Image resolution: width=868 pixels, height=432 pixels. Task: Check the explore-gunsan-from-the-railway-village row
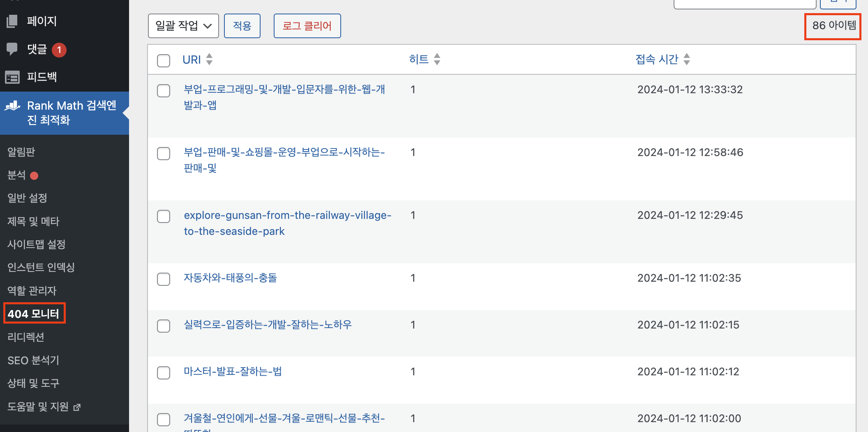point(163,216)
